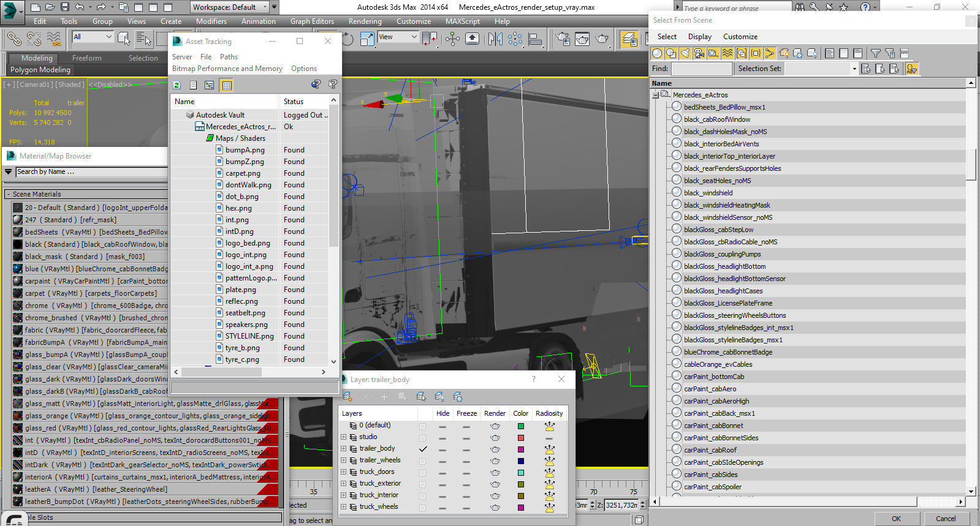Toggle current-layer checkbox for truck_interior layer
Image resolution: width=980 pixels, height=526 pixels.
pyautogui.click(x=422, y=495)
